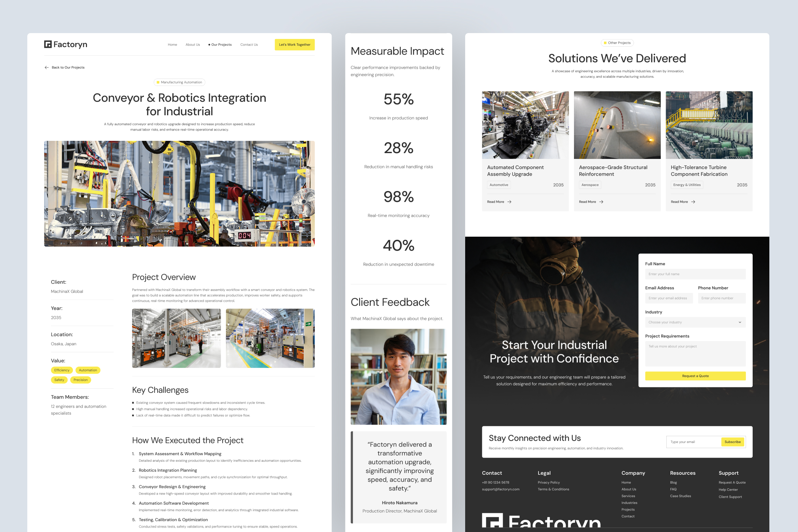798x532 pixels.
Task: Click the Manufacturing Automation tag badge
Action: (x=179, y=82)
